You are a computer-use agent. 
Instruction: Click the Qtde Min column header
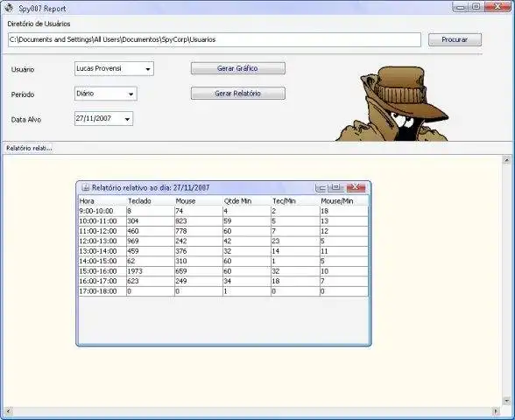pos(247,201)
